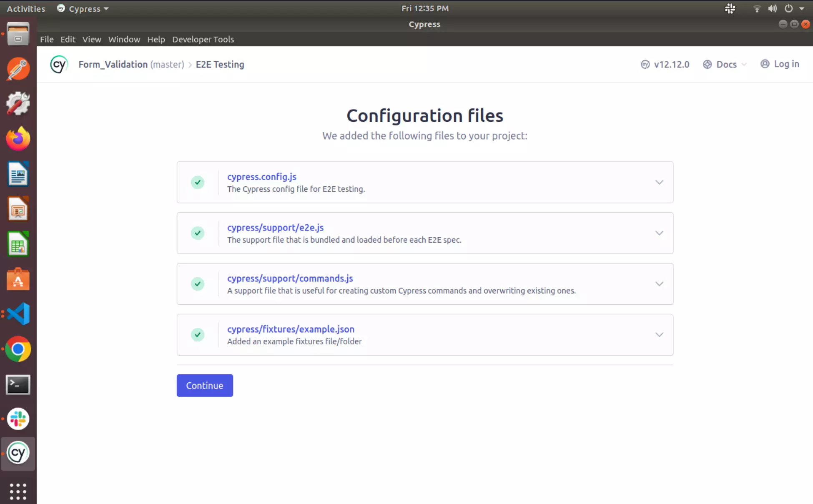This screenshot has width=813, height=504.
Task: Open the Help menu
Action: (156, 39)
